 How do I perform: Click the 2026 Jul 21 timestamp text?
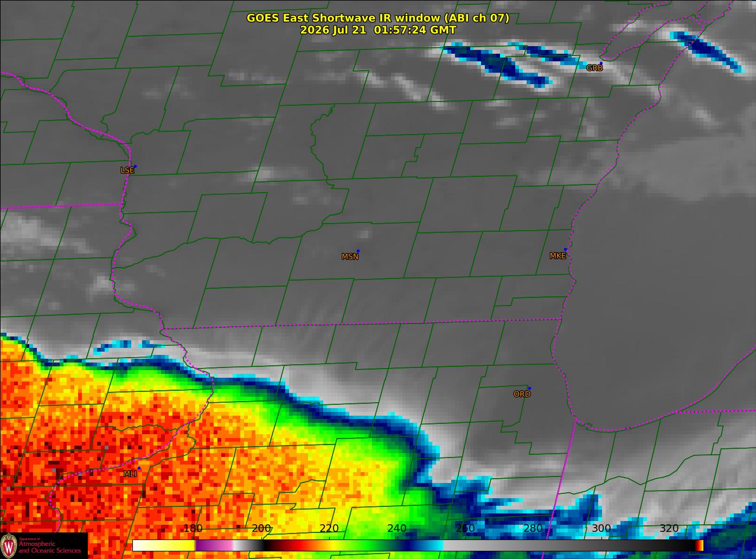378,30
